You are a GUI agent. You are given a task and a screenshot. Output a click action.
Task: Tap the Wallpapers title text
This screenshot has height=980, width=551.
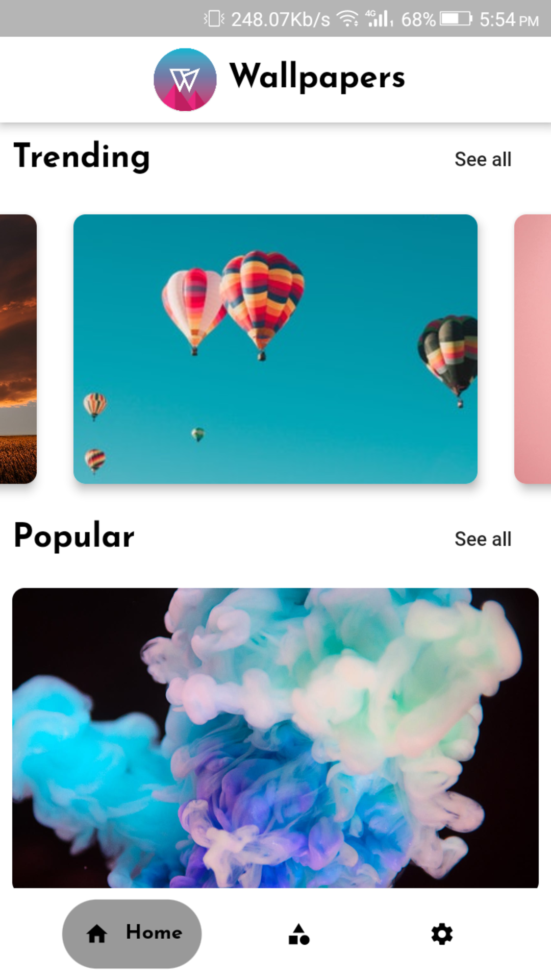coord(317,77)
